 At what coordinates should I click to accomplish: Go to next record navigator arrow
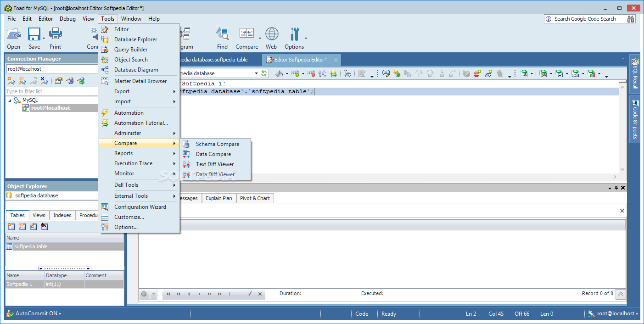[x=199, y=294]
